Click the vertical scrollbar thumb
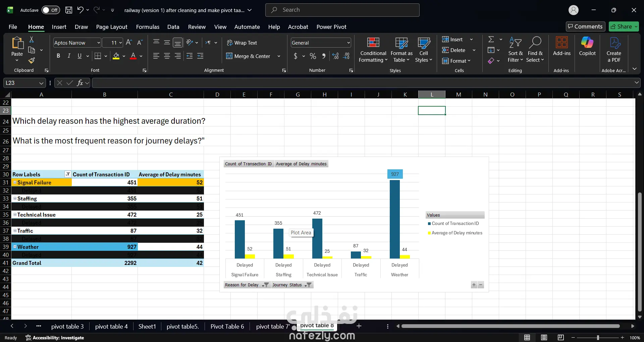The height and width of the screenshot is (342, 644). pyautogui.click(x=640, y=252)
